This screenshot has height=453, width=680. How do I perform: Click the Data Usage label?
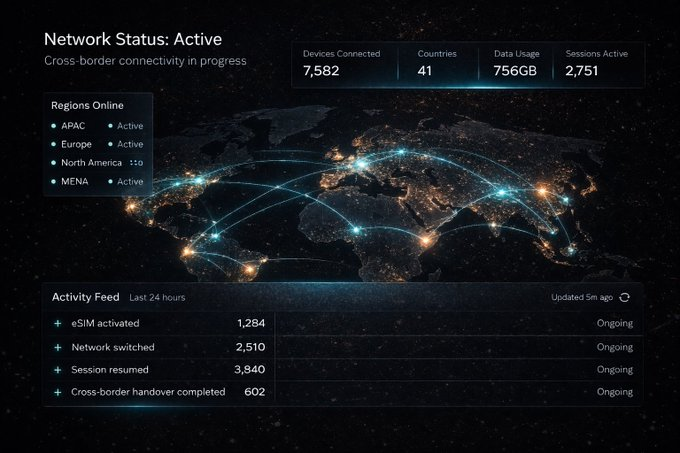517,54
